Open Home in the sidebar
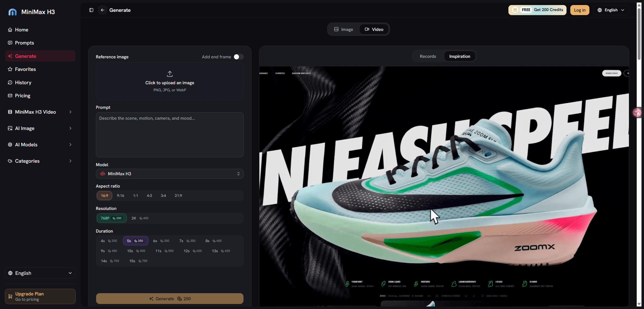Image resolution: width=644 pixels, height=309 pixels. [40, 30]
